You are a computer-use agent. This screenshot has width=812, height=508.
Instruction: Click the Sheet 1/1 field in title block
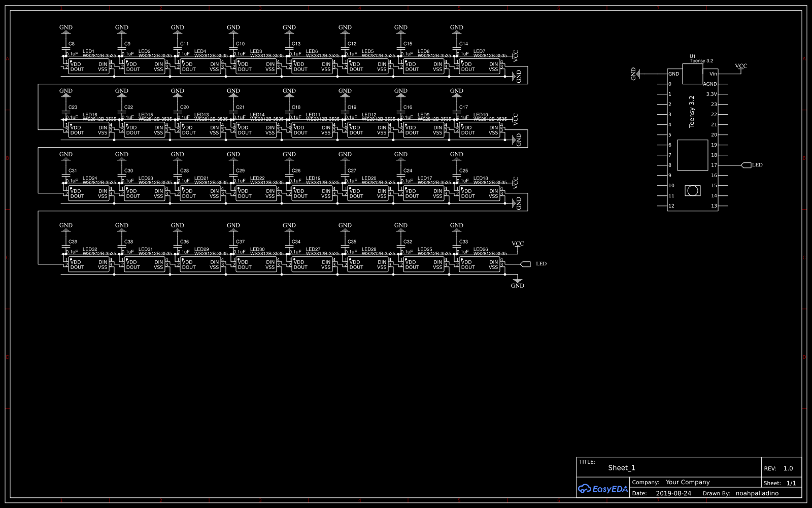[782, 483]
